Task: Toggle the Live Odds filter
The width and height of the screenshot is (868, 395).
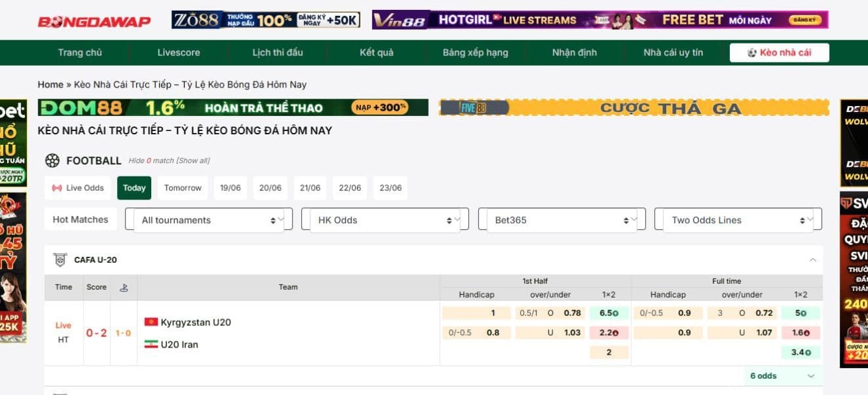Action: (x=78, y=188)
